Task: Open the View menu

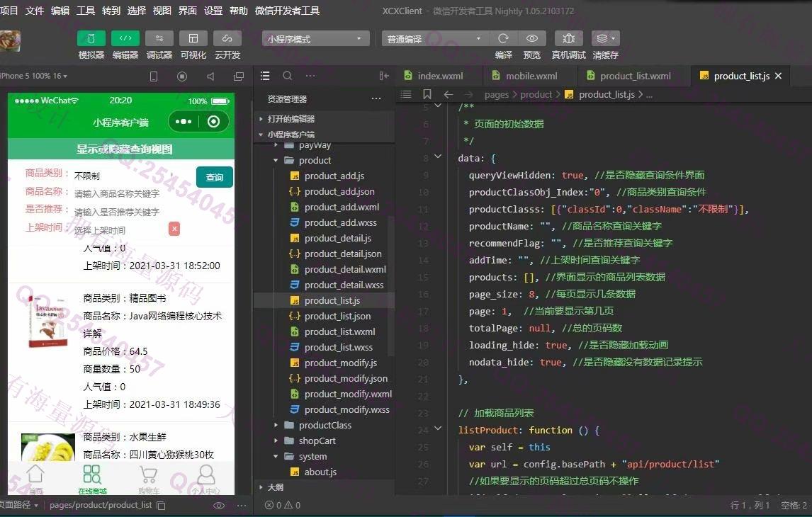Action: (x=162, y=11)
